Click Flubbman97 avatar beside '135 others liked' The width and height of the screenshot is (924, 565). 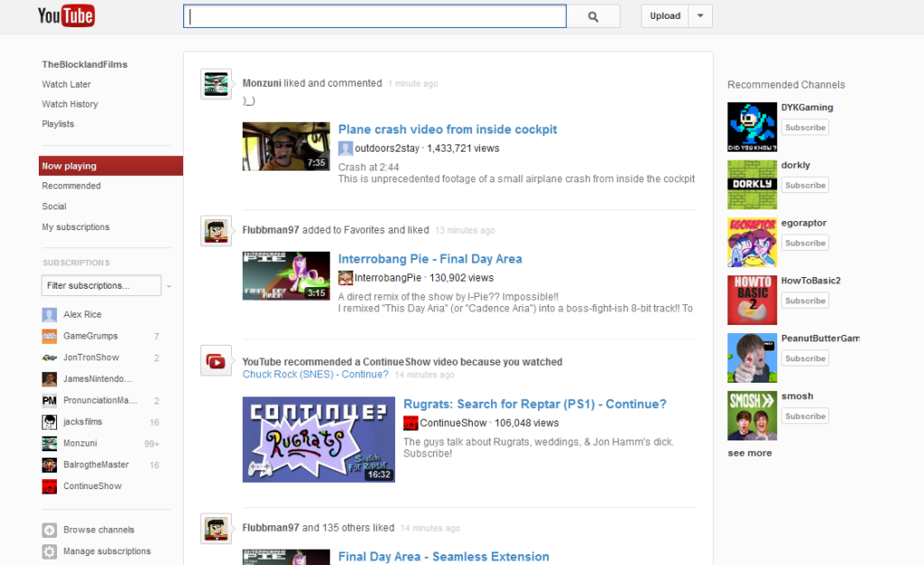[x=216, y=529]
